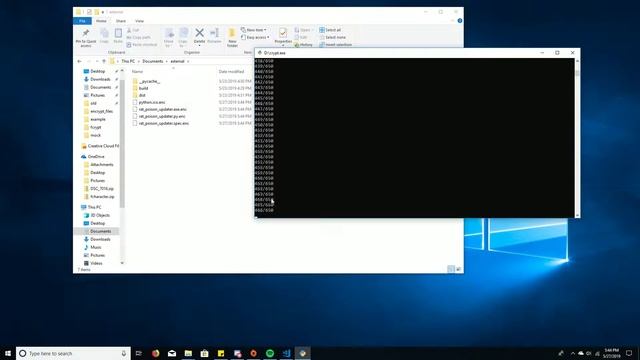Image resolution: width=640 pixels, height=360 pixels.
Task: Click Invert selection in the ribbon
Action: coord(336,44)
